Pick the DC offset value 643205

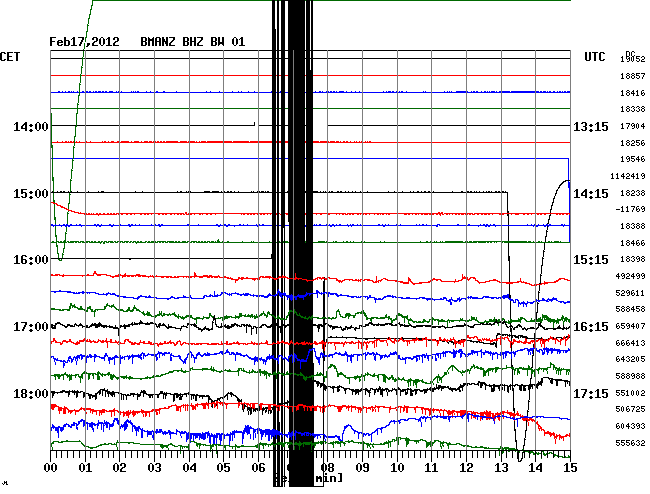[x=630, y=359]
